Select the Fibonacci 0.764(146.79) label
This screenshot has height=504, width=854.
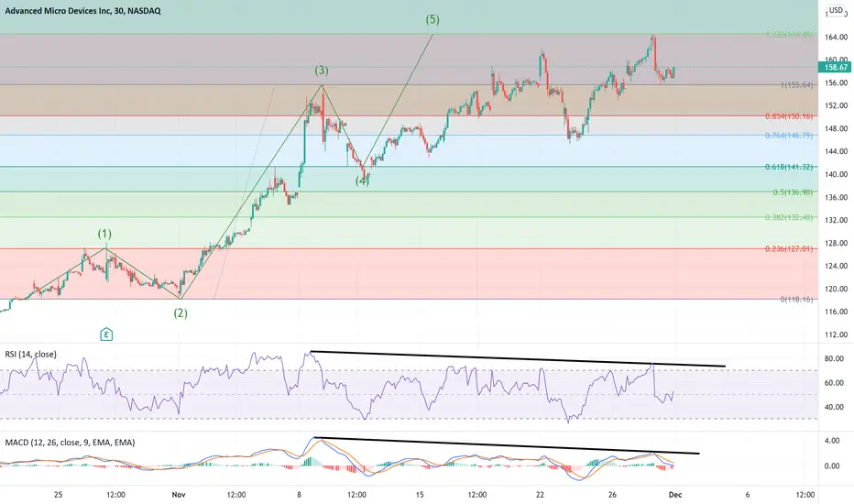789,135
